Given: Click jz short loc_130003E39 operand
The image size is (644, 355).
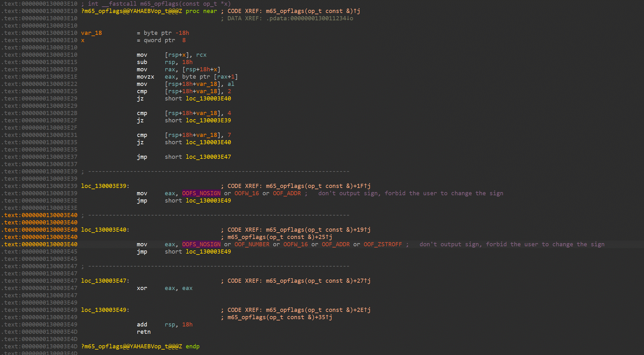Looking at the screenshot, I should 208,120.
